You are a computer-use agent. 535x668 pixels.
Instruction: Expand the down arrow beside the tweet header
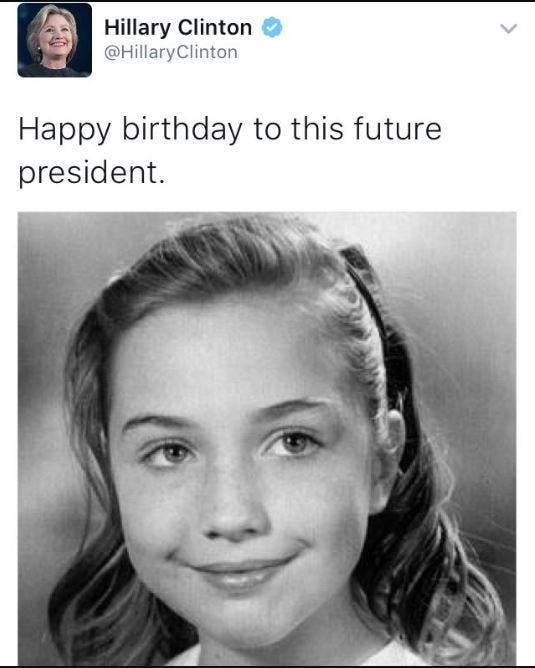[508, 29]
